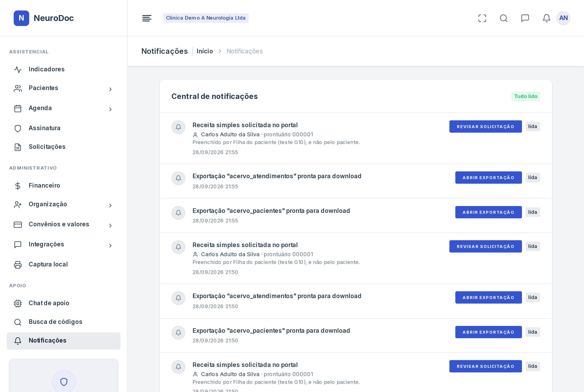Click Revisar Solicitação for 21:55 Receita notification
The width and height of the screenshot is (584, 392).
click(x=485, y=126)
